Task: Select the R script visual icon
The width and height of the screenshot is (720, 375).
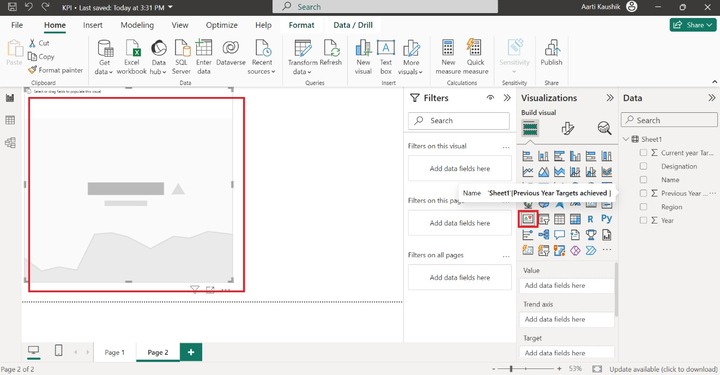Action: (x=591, y=219)
